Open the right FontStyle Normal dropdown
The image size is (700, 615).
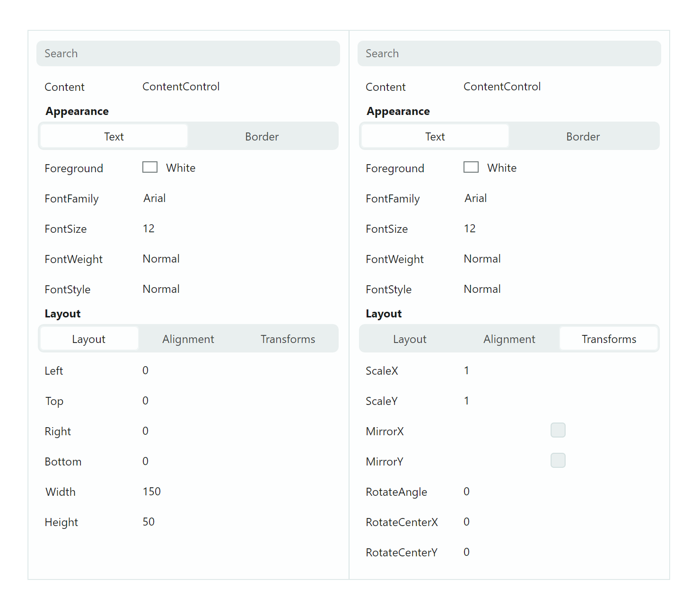[482, 289]
